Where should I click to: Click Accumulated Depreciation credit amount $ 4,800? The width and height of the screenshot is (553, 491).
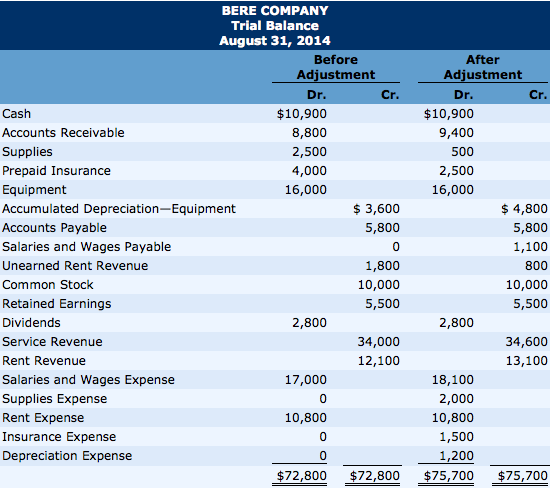click(x=524, y=209)
